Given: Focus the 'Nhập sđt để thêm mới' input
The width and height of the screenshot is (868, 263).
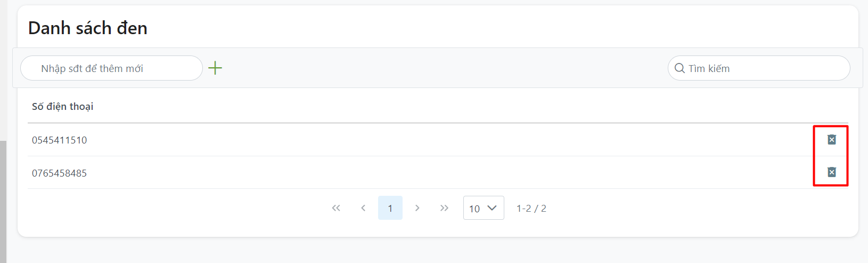Looking at the screenshot, I should 112,68.
